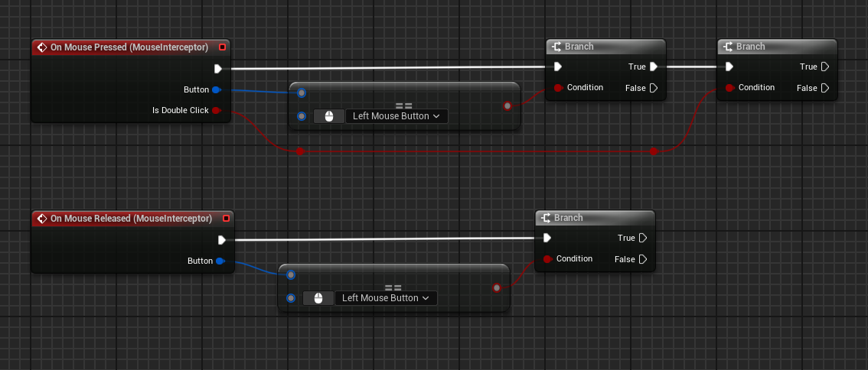Image resolution: width=868 pixels, height=370 pixels.
Task: Click the Button output pin on On Mouse Pressed
Action: pyautogui.click(x=217, y=90)
